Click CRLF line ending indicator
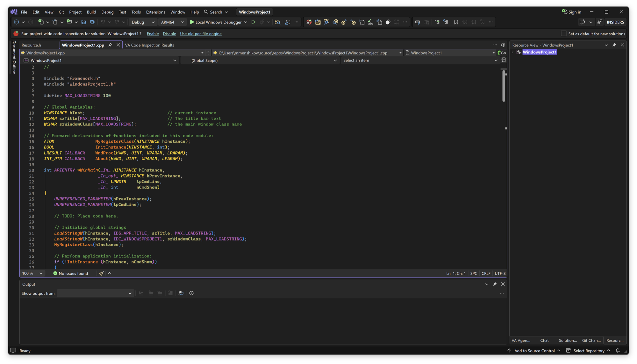 486,273
